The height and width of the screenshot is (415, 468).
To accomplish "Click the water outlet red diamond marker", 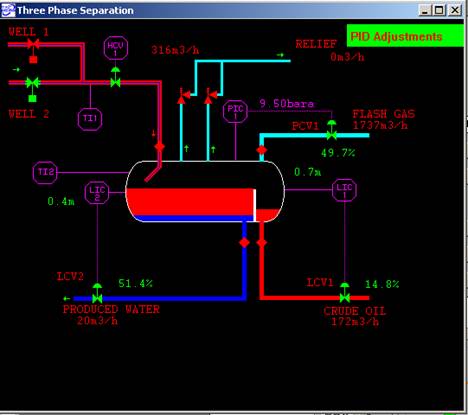I will 244,242.
